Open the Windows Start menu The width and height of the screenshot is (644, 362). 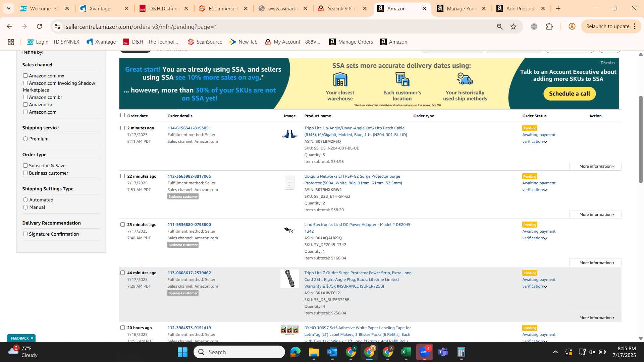point(182,352)
